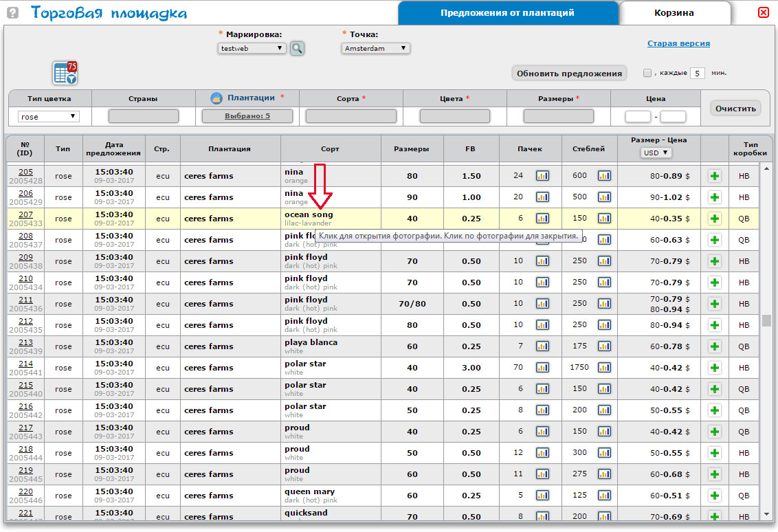Screen dimensions: 778x532
Task: Click the cloud icon next to Плантации
Action: [216, 98]
